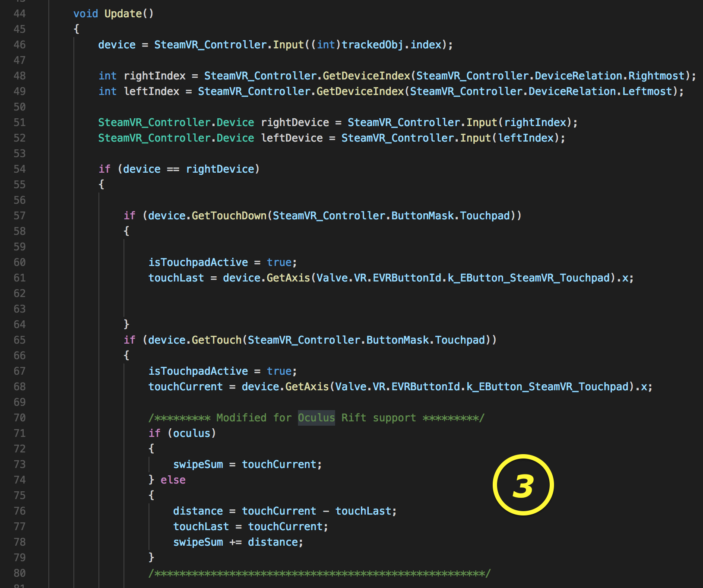Place cursor on the Update method name
The height and width of the screenshot is (588, 703).
click(x=123, y=14)
